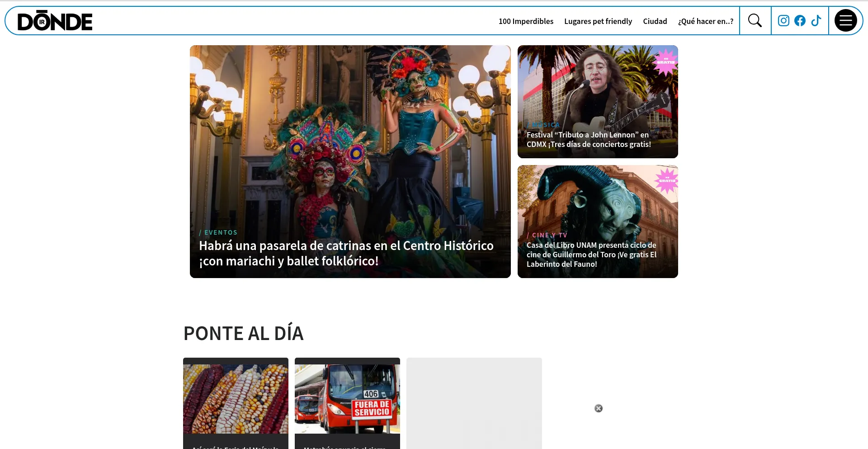The height and width of the screenshot is (449, 868).
Task: Open 100 Imperdibles menu item
Action: click(526, 21)
